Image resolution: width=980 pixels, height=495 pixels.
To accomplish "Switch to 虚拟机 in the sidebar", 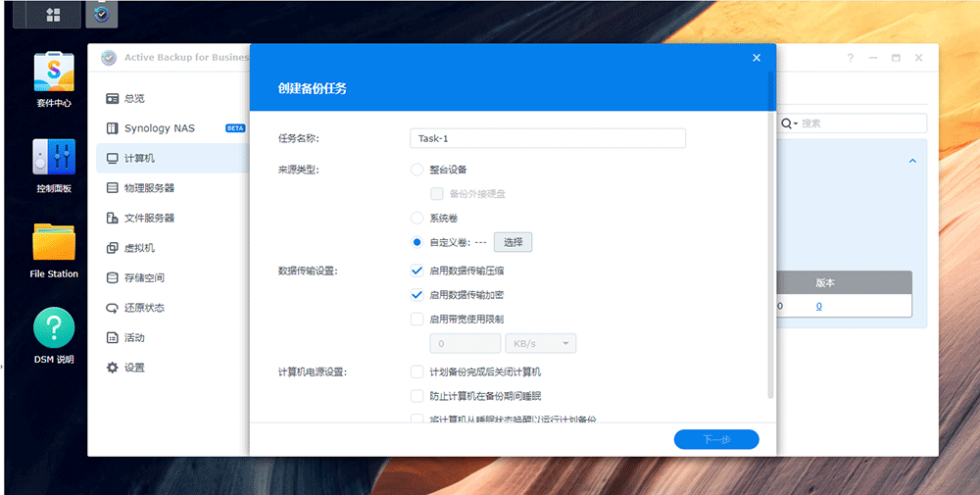I will [139, 248].
